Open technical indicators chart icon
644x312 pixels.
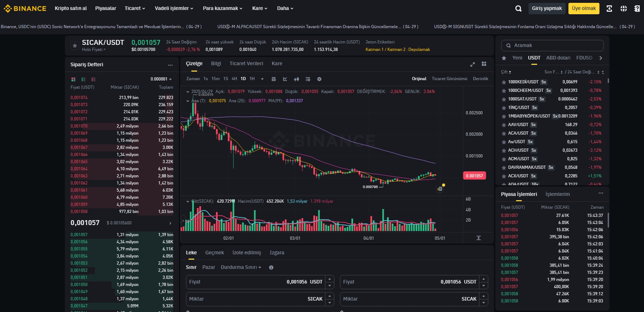coord(285,79)
